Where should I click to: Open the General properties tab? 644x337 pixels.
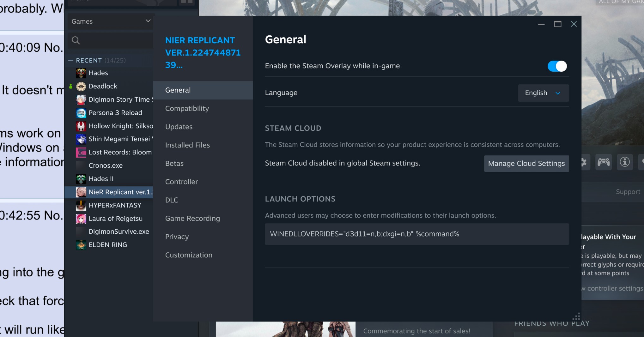203,90
